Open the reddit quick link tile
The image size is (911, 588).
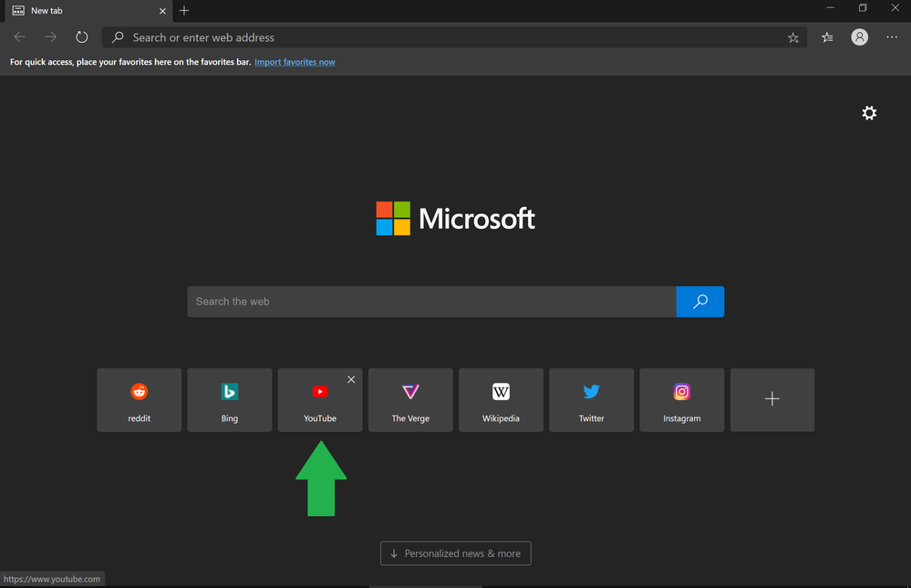pyautogui.click(x=140, y=399)
